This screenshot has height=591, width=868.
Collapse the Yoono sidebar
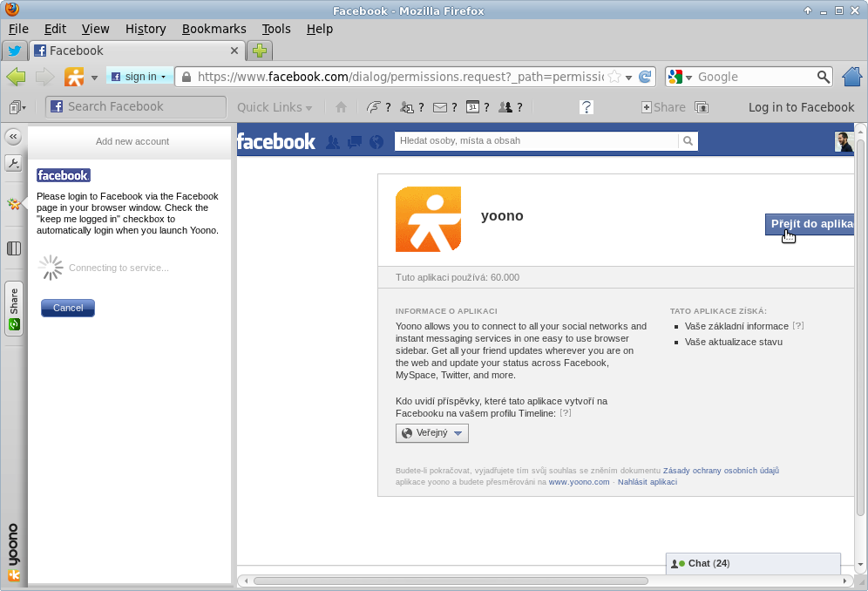coord(13,136)
